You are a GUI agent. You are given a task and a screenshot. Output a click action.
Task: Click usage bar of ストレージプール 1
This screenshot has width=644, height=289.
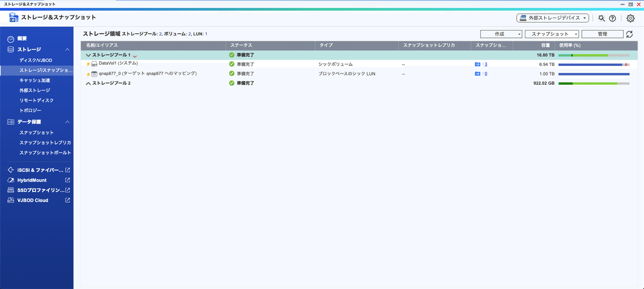[x=594, y=55]
